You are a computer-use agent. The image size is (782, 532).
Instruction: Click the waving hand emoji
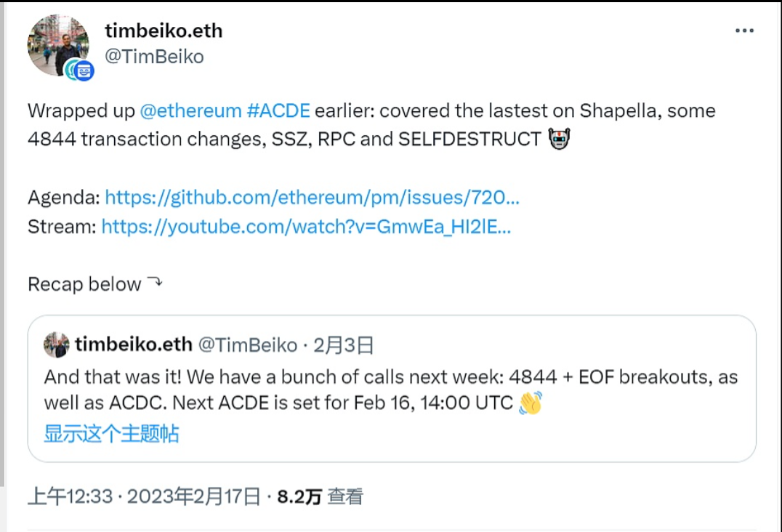pyautogui.click(x=531, y=403)
